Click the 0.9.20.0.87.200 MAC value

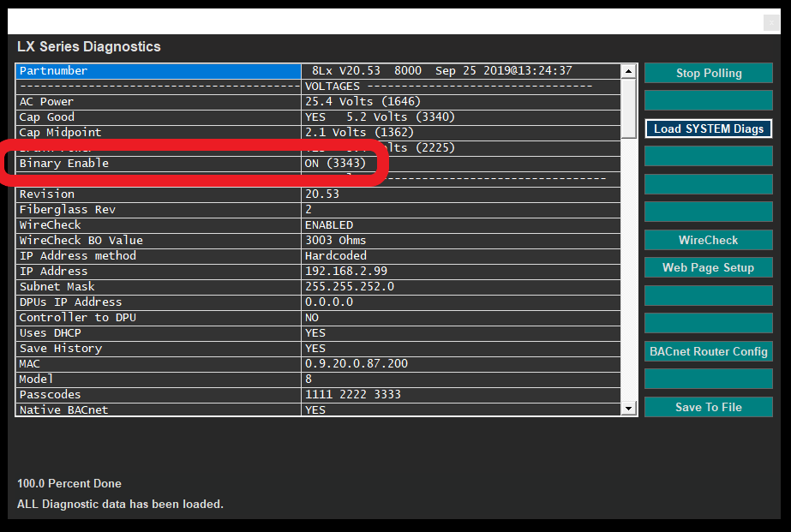(357, 363)
